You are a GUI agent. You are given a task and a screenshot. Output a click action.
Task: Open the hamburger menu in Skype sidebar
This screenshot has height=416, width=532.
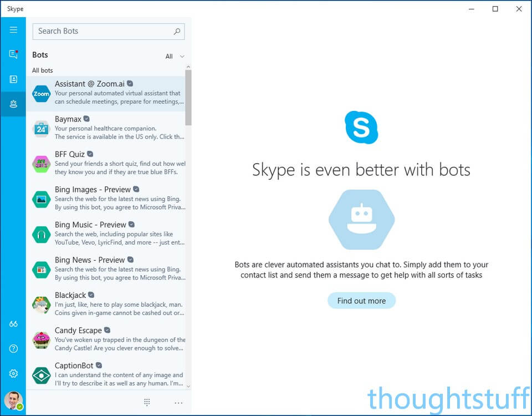tap(13, 30)
